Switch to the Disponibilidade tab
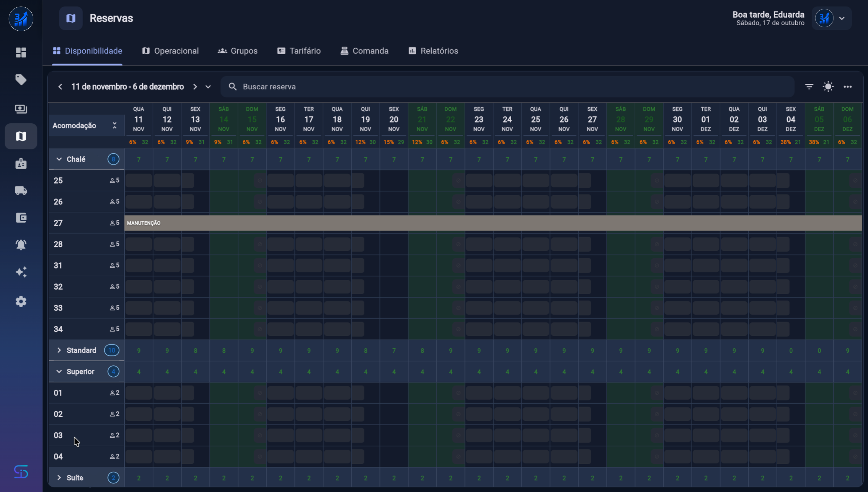868x492 pixels. point(87,51)
